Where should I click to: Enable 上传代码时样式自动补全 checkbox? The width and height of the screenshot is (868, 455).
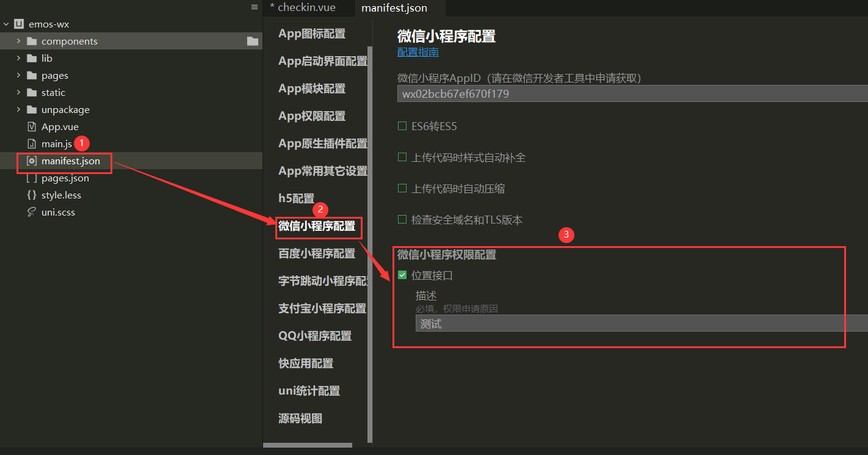402,158
